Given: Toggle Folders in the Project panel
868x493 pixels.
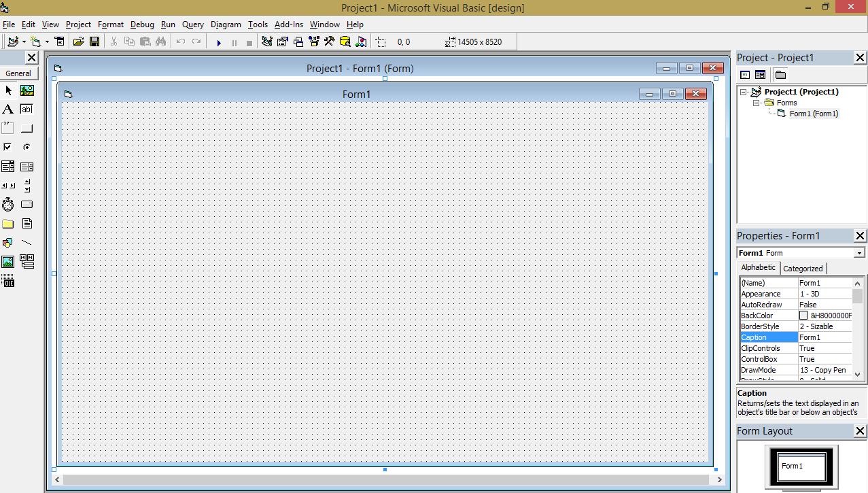Looking at the screenshot, I should (780, 75).
